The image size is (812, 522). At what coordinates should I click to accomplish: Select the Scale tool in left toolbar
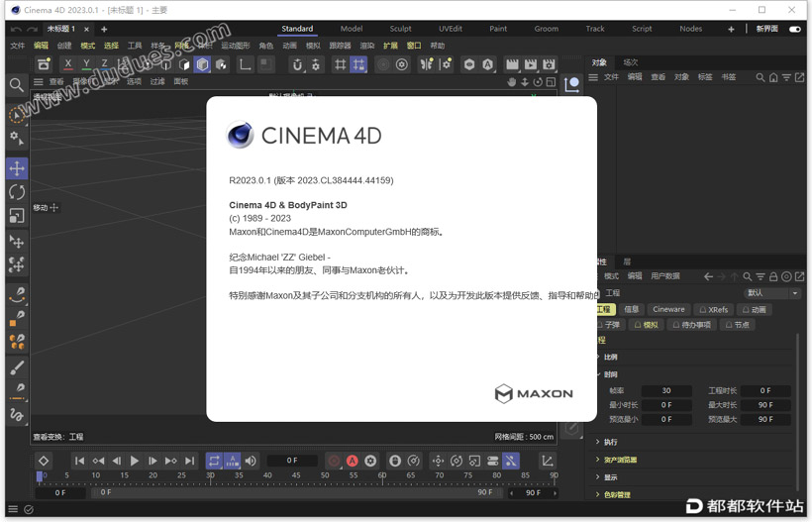(17, 215)
